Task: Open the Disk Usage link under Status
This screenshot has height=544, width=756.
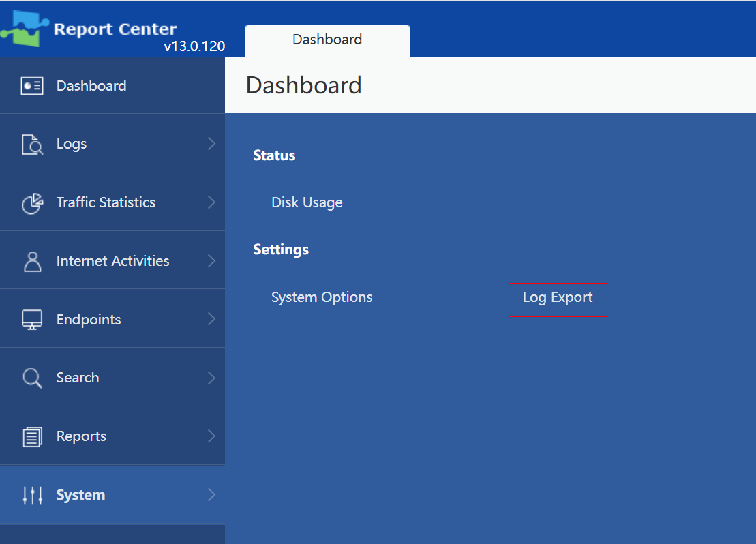Action: (307, 202)
